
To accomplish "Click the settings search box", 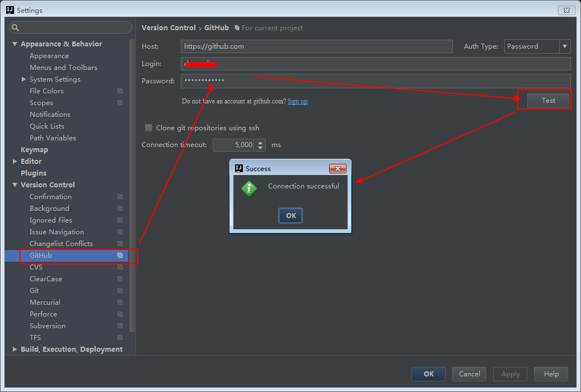I will pos(71,27).
